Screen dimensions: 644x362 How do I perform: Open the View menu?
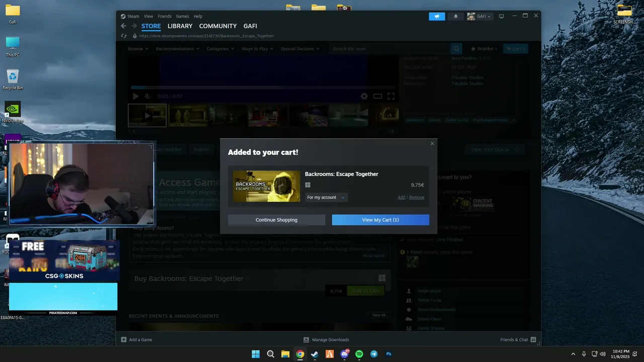pyautogui.click(x=148, y=16)
